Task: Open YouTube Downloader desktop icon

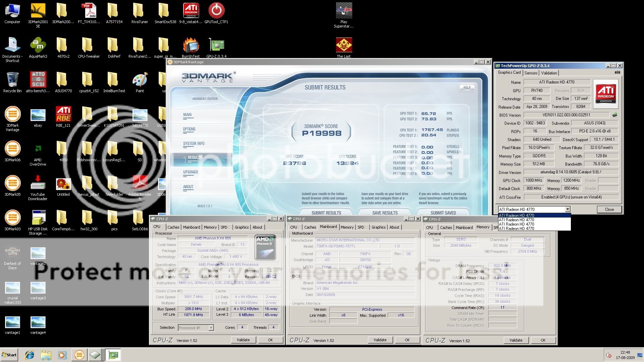Action: click(x=38, y=188)
